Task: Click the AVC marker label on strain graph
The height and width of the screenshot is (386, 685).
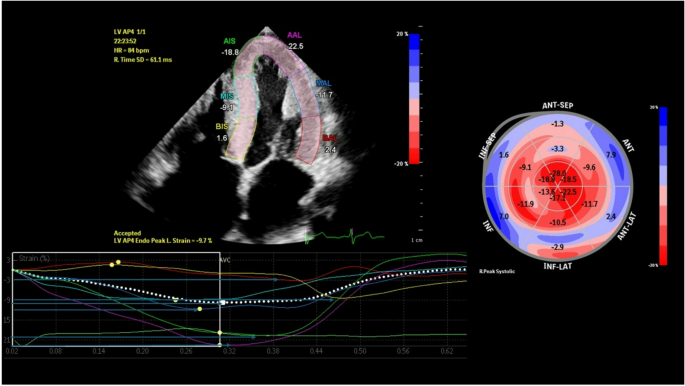Action: (x=225, y=260)
